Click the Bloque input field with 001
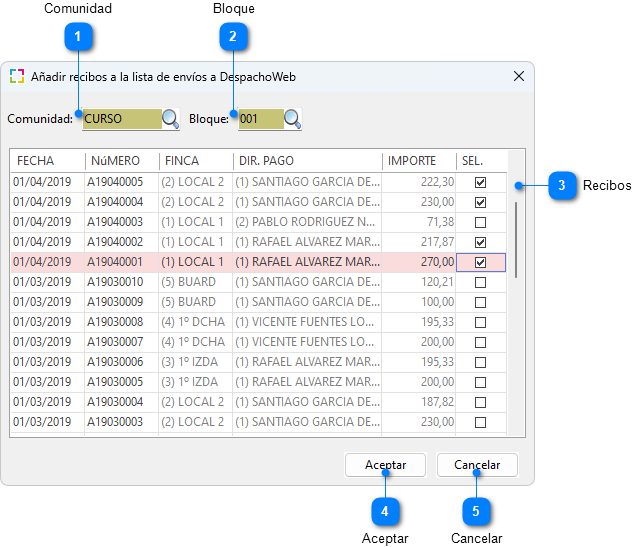Screen dimensions: 634x547 260,119
